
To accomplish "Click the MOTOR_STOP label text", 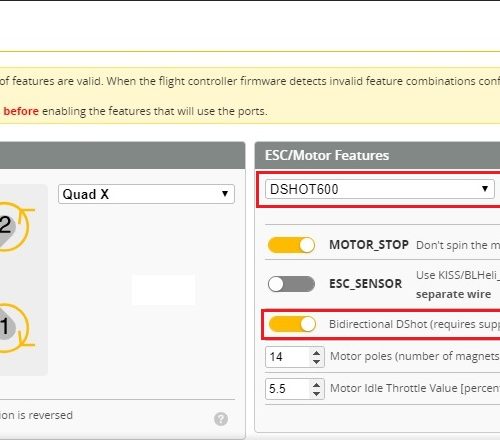I will (369, 245).
